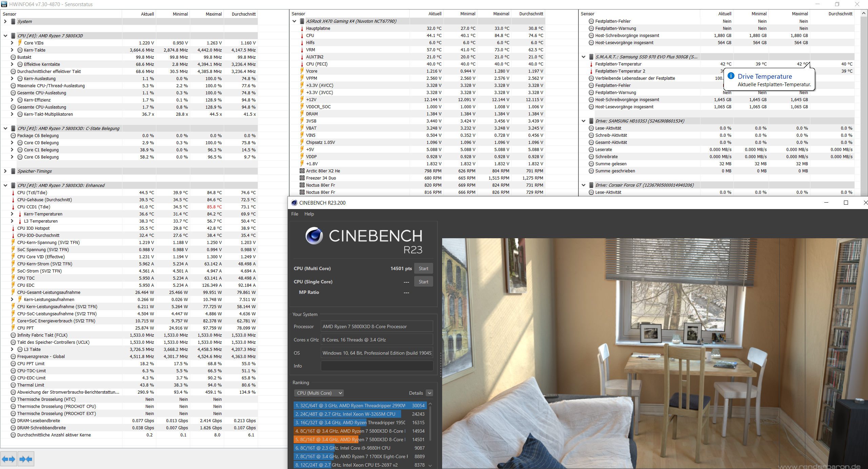Start the CPU Multi Core benchmark

pyautogui.click(x=423, y=268)
